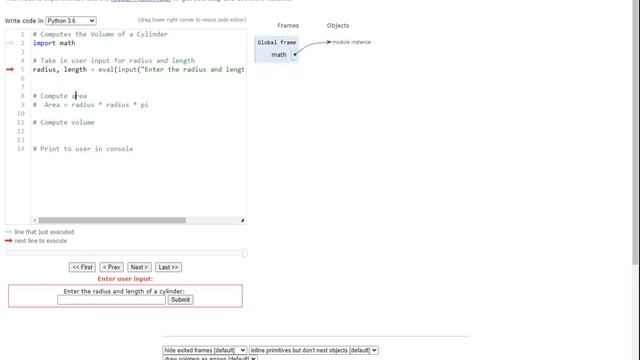
Task: Click the '# Compute volume' comment
Action: tap(64, 122)
